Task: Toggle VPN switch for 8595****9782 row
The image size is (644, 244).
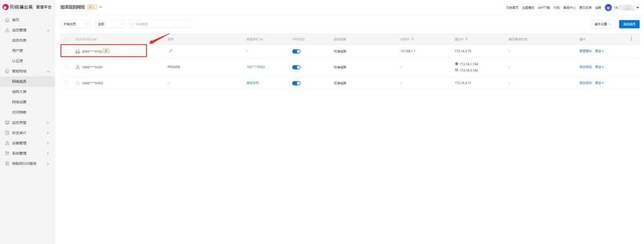Action: click(296, 51)
